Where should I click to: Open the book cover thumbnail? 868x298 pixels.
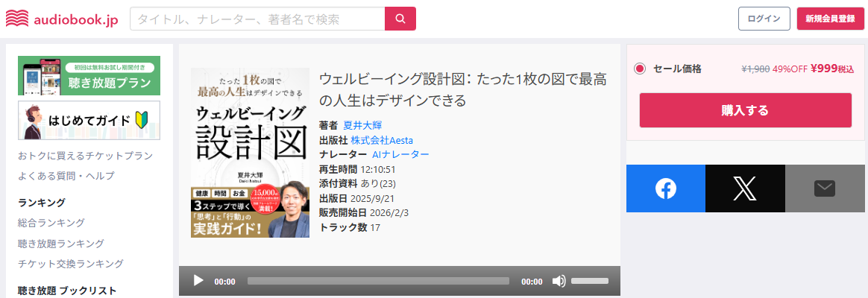tap(251, 153)
